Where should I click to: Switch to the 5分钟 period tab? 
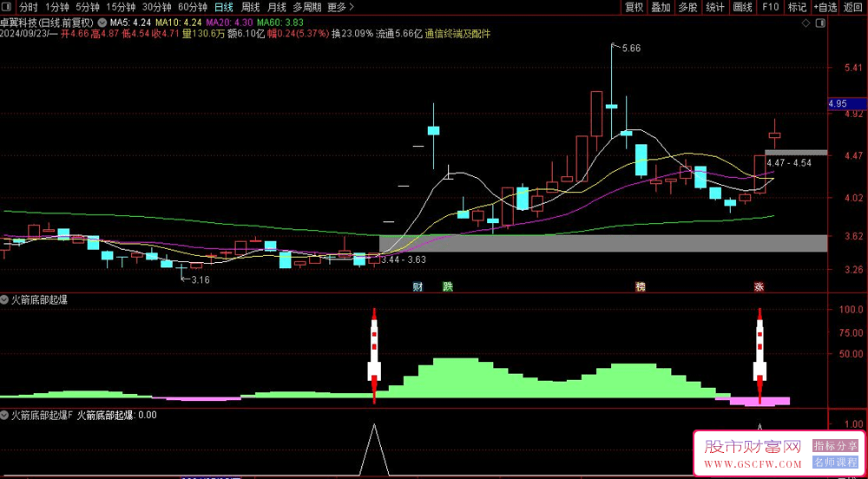[88, 7]
